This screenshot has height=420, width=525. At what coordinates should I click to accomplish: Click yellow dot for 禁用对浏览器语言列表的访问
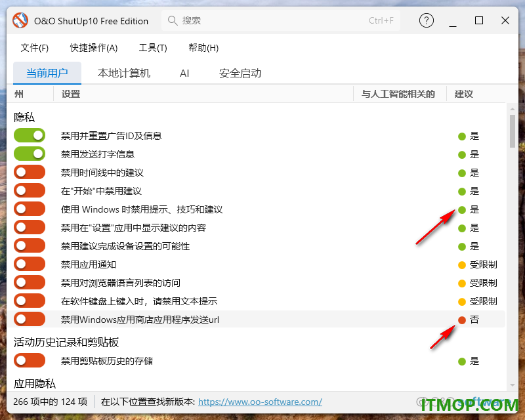[x=462, y=283]
